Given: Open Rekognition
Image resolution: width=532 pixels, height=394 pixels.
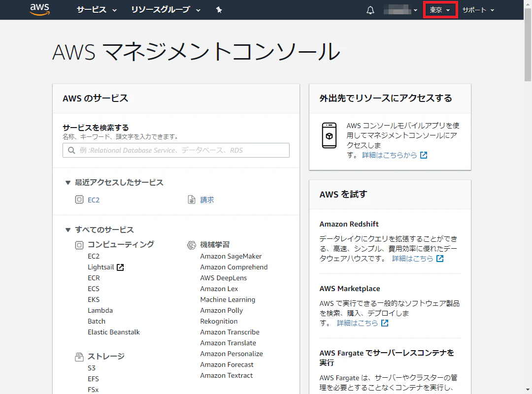Looking at the screenshot, I should coord(219,322).
